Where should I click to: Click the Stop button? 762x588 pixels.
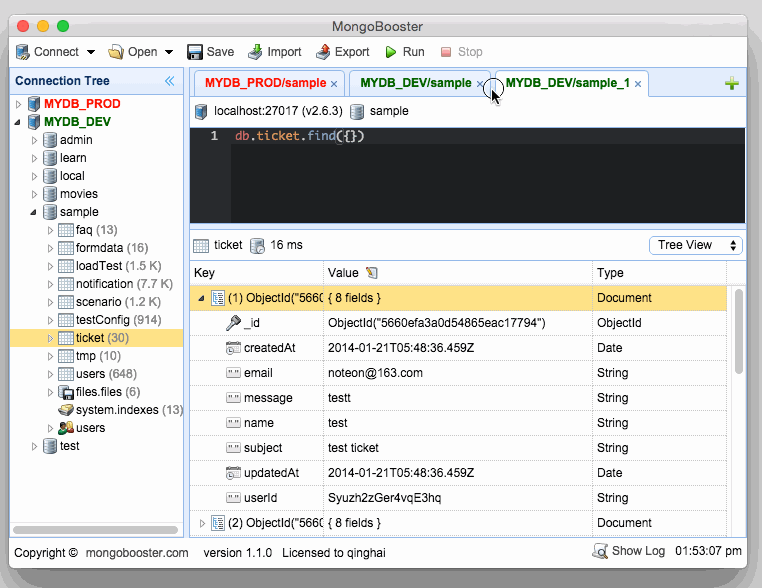coord(461,52)
